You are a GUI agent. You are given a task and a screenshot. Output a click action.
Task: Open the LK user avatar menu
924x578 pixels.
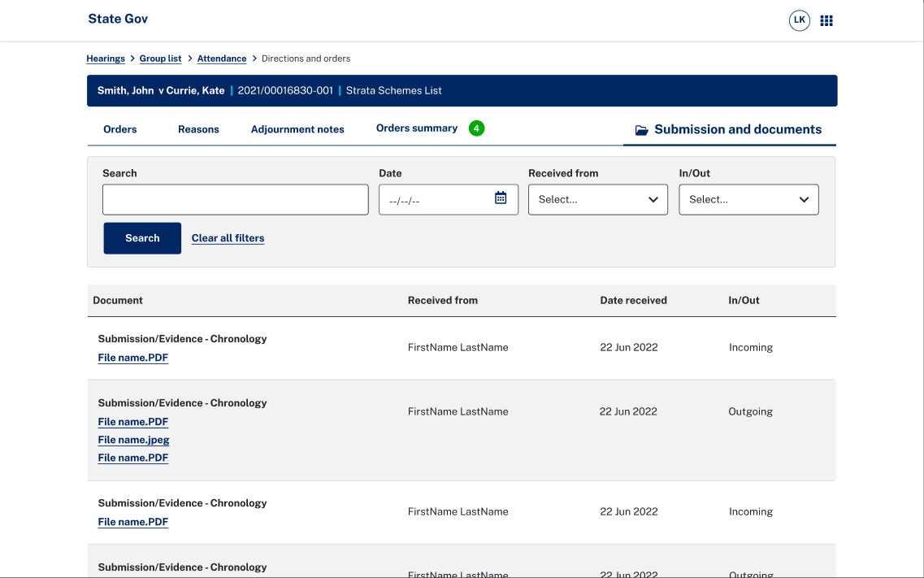[x=799, y=20]
